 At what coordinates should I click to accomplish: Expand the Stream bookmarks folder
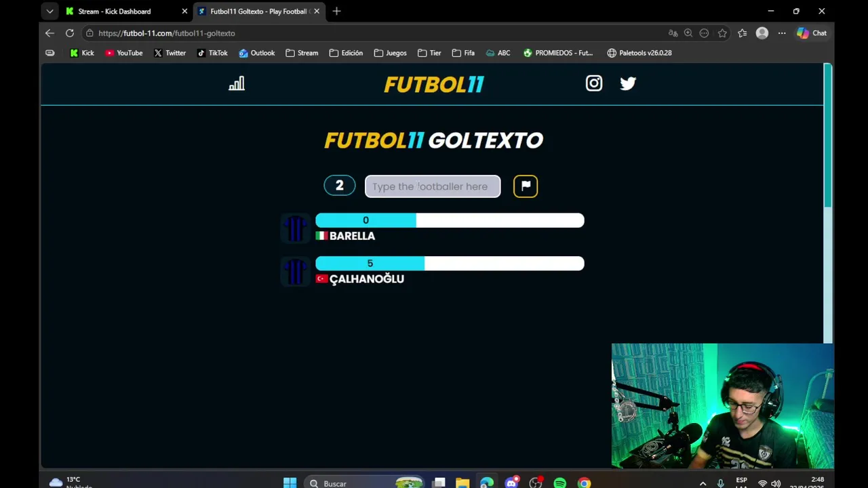(x=302, y=53)
